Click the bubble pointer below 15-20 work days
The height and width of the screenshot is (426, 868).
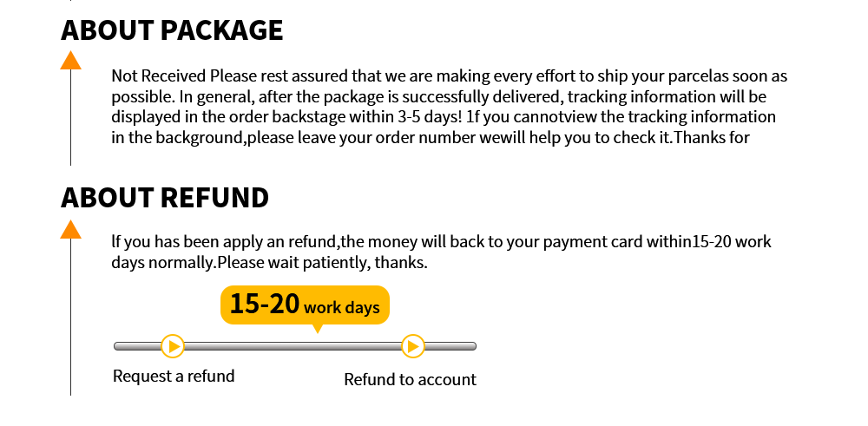[x=317, y=329]
